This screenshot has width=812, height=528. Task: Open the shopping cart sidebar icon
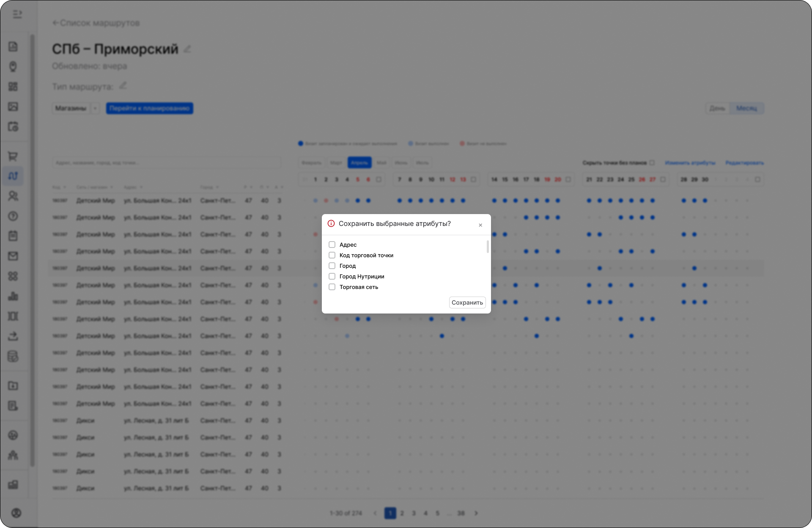pos(13,156)
